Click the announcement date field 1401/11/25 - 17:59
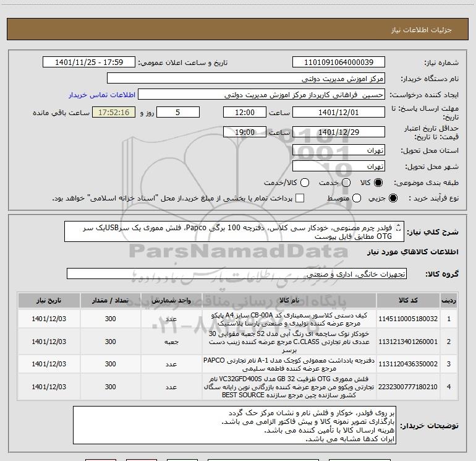 point(89,62)
